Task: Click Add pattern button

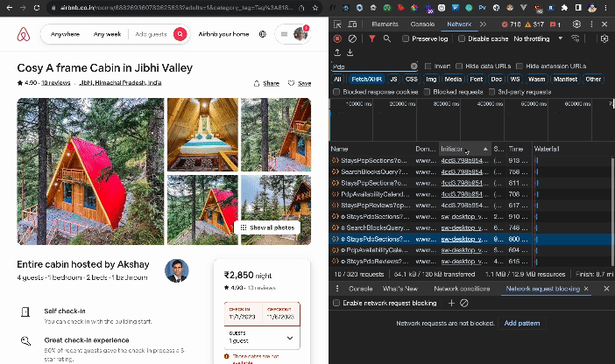Action: pyautogui.click(x=521, y=323)
